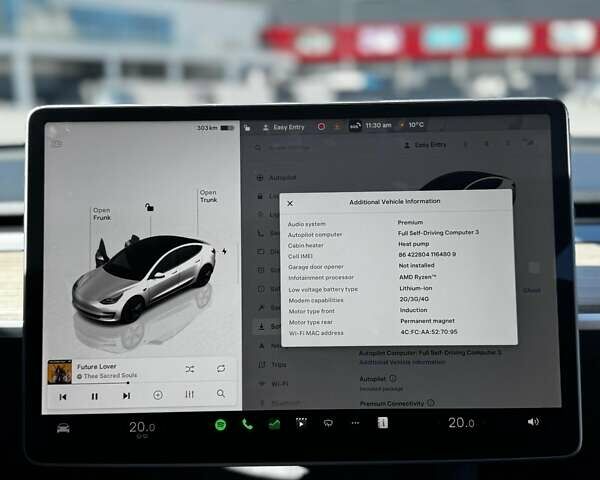Tap the Open Frunk label
The width and height of the screenshot is (600, 480).
tap(102, 214)
